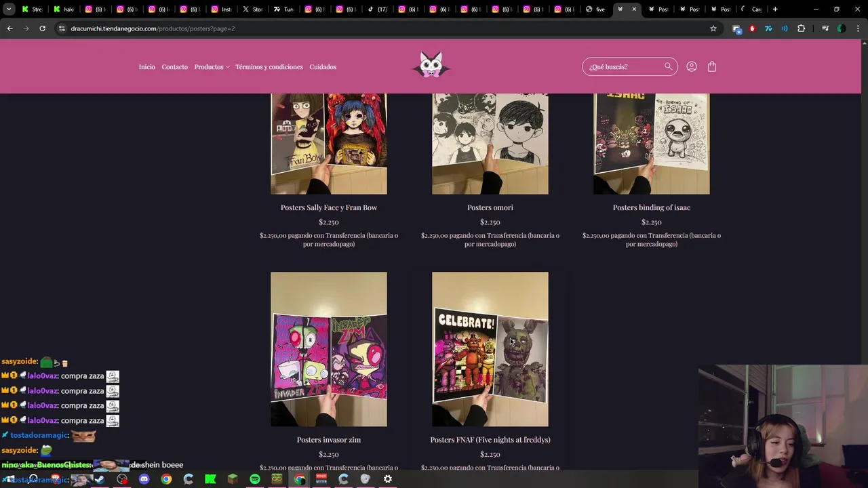Switch to the 'haki' Kick tab
The image size is (868, 488).
pos(63,9)
